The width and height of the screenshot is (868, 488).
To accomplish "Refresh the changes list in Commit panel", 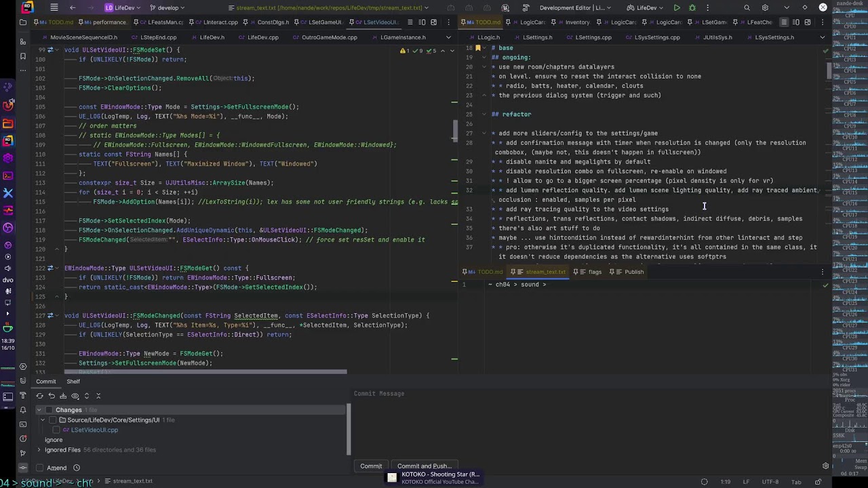I will [x=39, y=396].
